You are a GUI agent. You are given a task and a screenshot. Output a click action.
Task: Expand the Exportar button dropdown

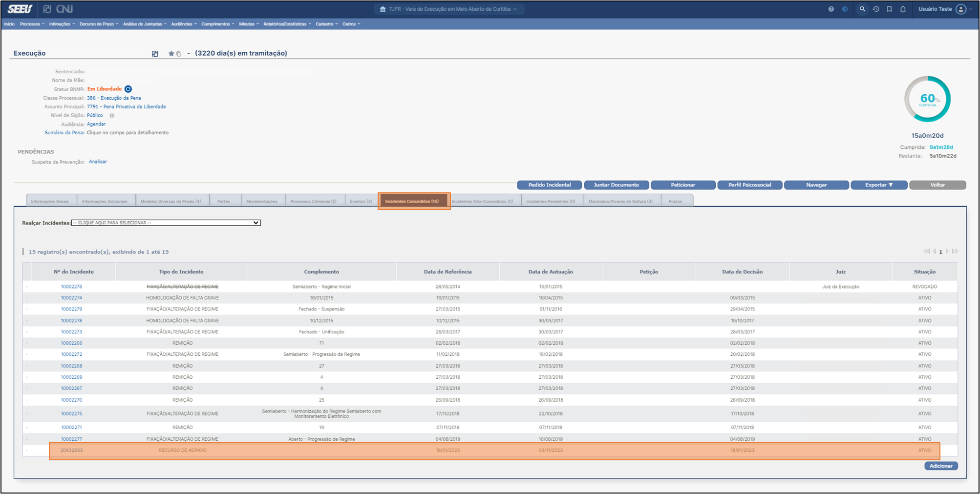879,185
